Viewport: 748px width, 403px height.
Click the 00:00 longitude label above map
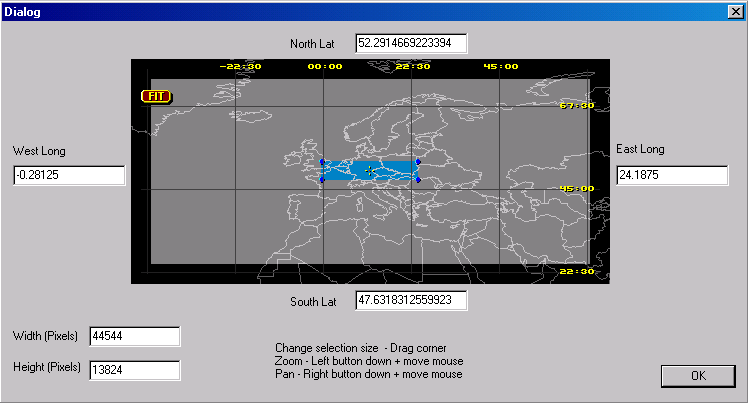[325, 67]
